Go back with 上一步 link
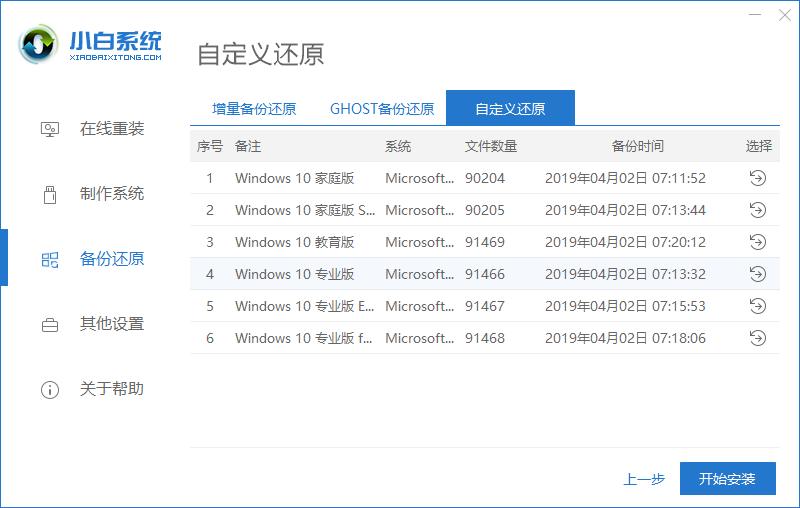The image size is (800, 508). (x=644, y=479)
